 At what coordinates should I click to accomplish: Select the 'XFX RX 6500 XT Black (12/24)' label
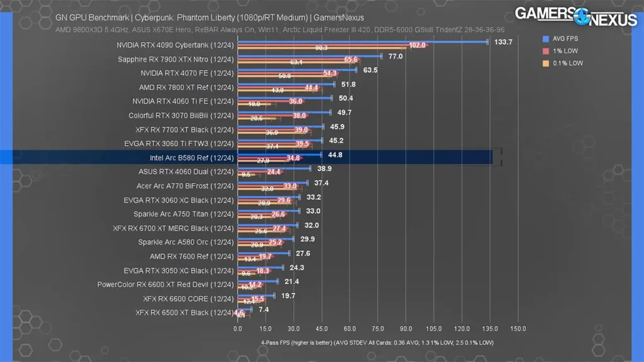184,313
